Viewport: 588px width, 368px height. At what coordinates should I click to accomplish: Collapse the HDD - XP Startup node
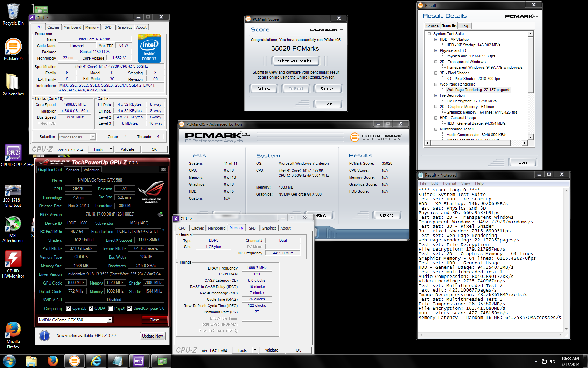click(436, 40)
